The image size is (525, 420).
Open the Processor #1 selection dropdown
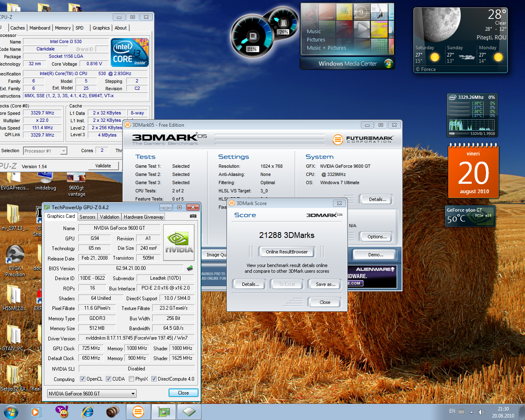pos(45,151)
